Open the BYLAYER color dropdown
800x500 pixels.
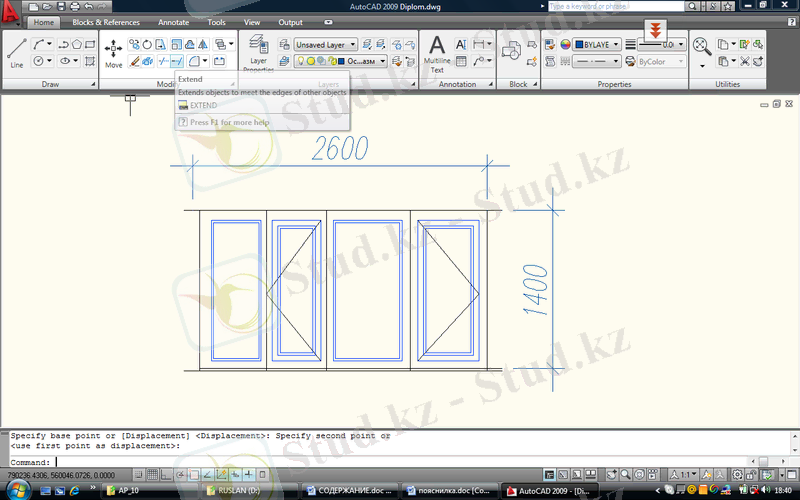[x=596, y=45]
